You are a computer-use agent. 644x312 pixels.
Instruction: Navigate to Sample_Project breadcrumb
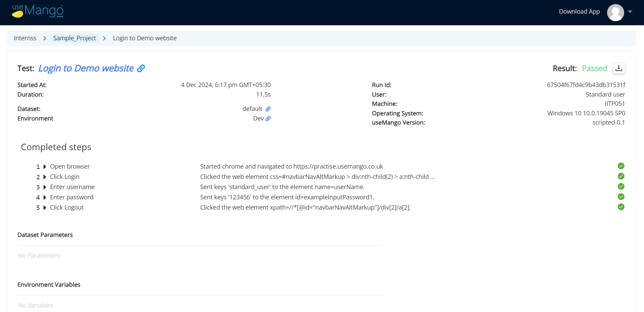tap(74, 38)
